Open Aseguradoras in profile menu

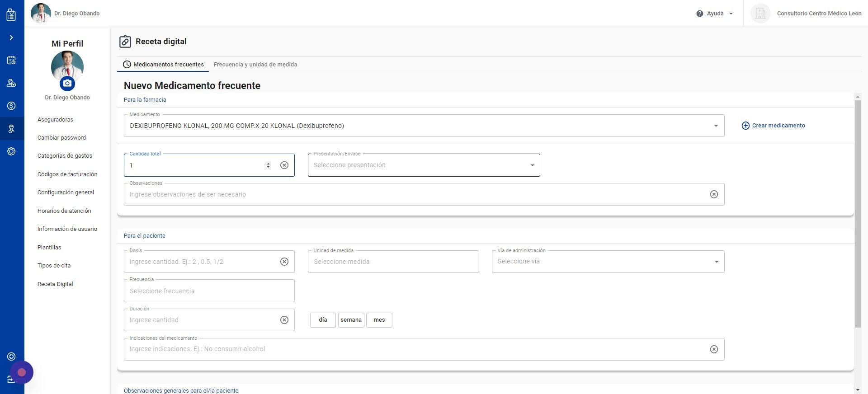click(x=55, y=120)
